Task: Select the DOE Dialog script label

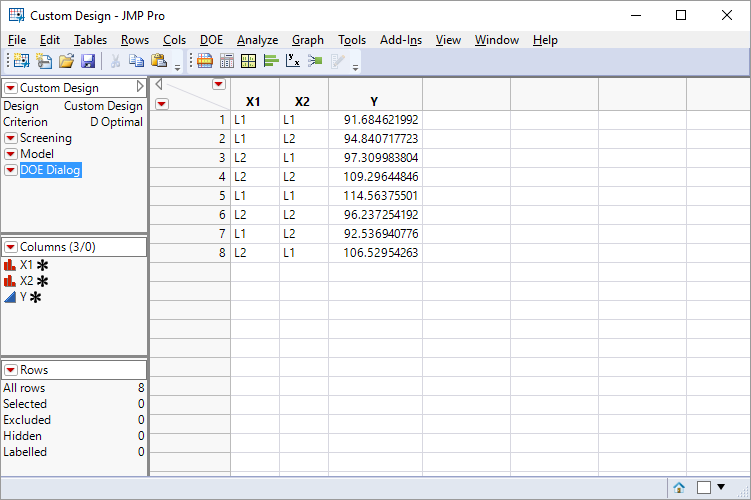Action: click(50, 170)
